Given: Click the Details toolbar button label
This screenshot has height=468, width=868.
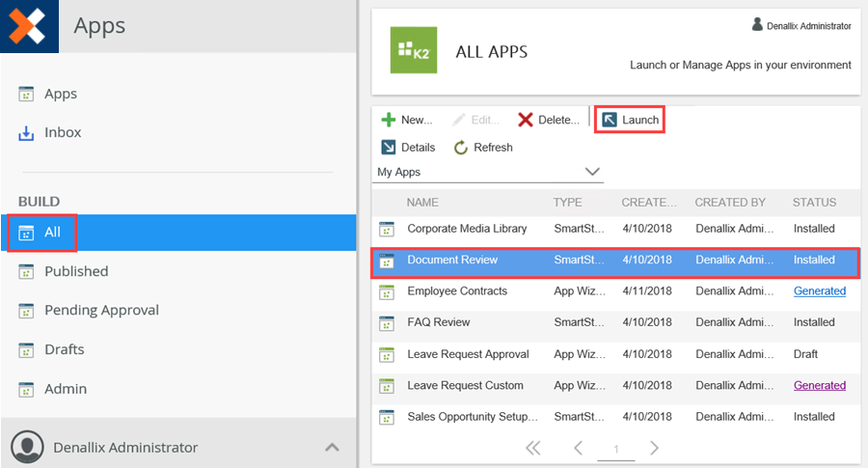Looking at the screenshot, I should [418, 148].
